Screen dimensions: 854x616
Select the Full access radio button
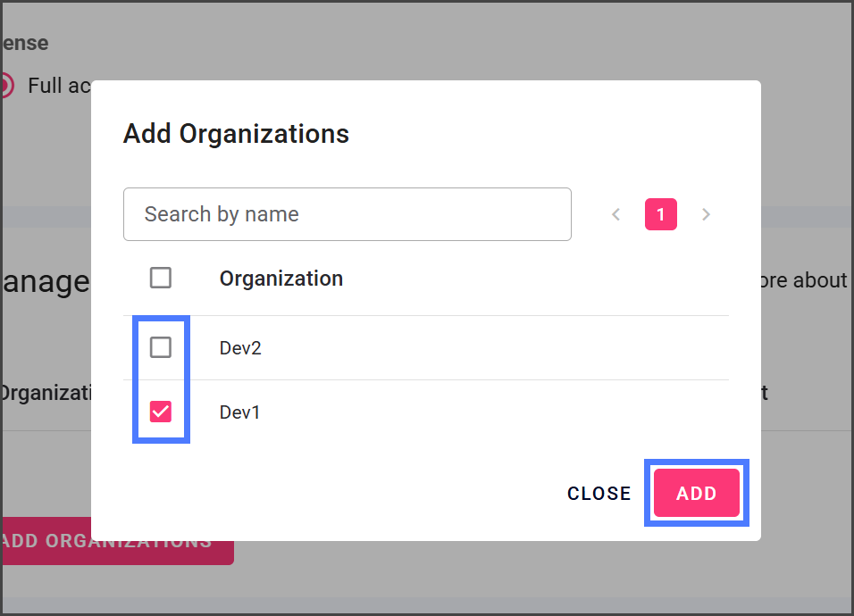[4, 86]
